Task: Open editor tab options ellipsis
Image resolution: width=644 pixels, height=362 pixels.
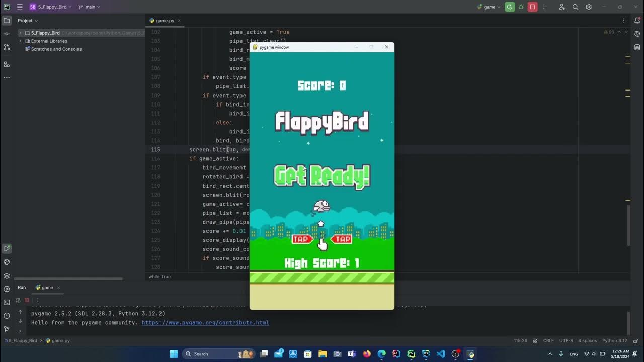Action: coord(624,21)
